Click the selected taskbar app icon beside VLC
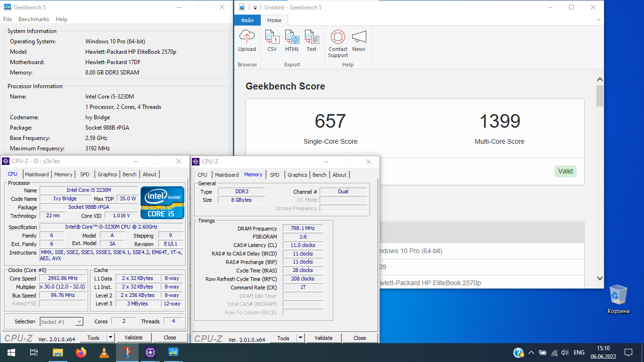The image size is (644, 362). [x=127, y=352]
